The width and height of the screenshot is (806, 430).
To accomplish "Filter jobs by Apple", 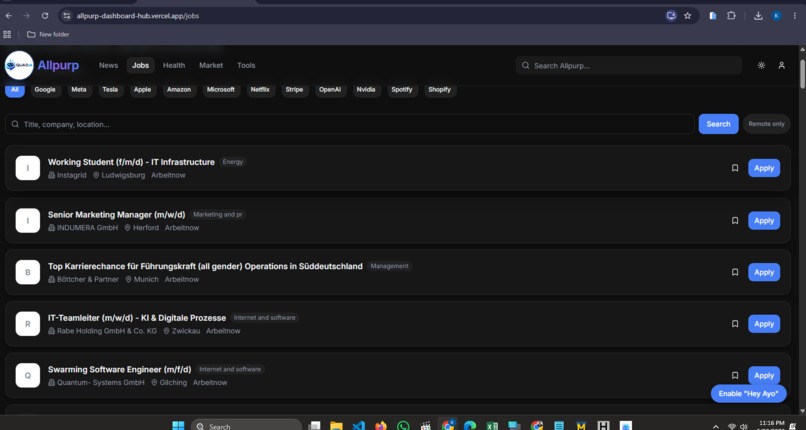I will point(142,89).
